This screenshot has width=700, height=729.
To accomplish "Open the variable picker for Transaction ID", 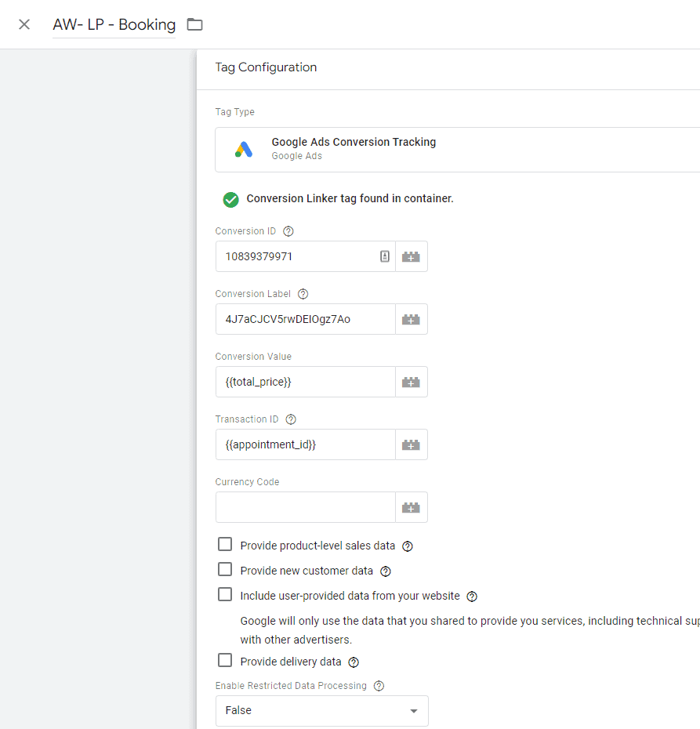I will [411, 444].
